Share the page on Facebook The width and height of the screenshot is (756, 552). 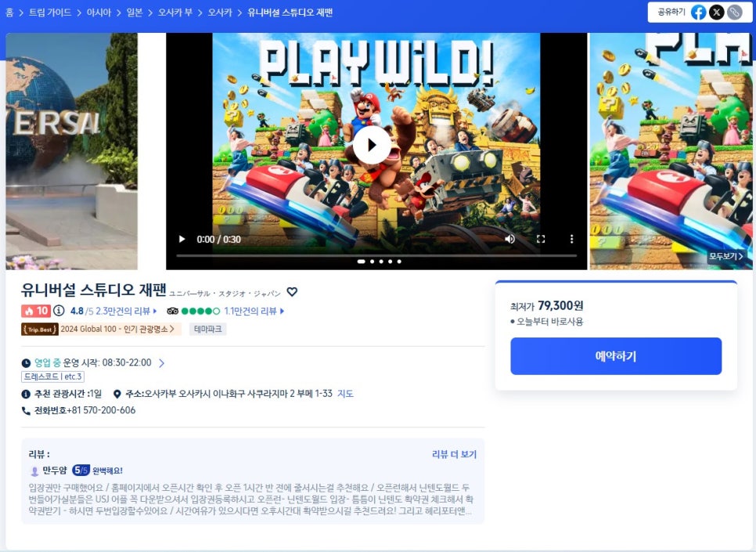coord(698,12)
